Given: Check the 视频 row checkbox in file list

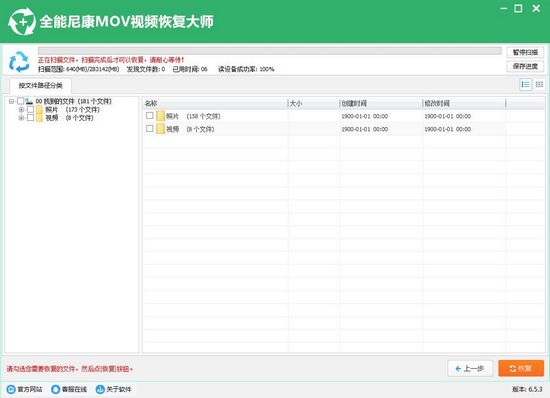Looking at the screenshot, I should click(150, 128).
